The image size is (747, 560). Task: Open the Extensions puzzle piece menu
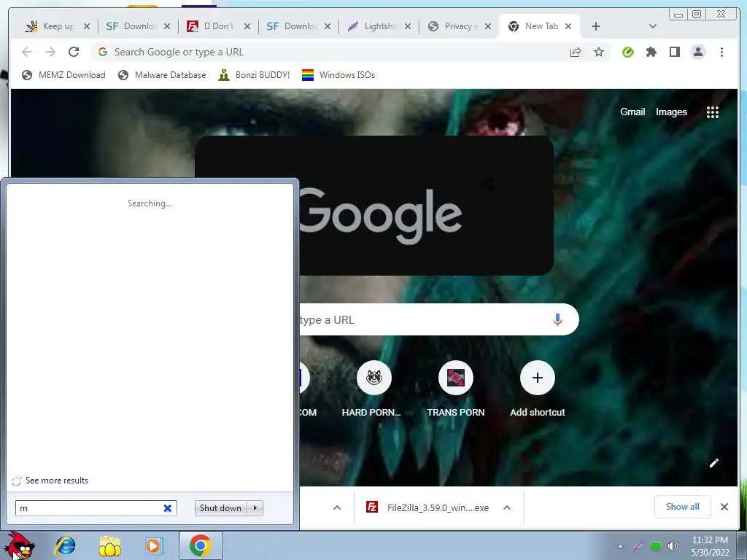[x=651, y=52]
